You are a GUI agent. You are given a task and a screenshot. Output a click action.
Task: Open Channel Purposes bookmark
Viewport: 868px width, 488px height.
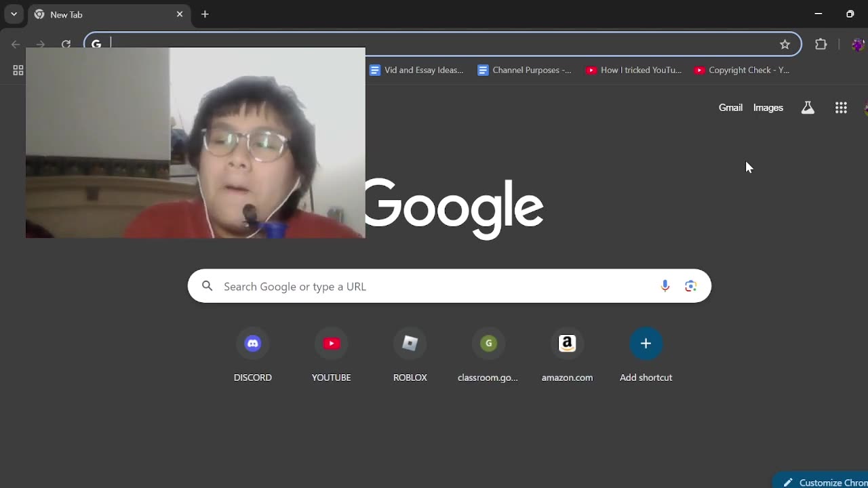click(524, 70)
